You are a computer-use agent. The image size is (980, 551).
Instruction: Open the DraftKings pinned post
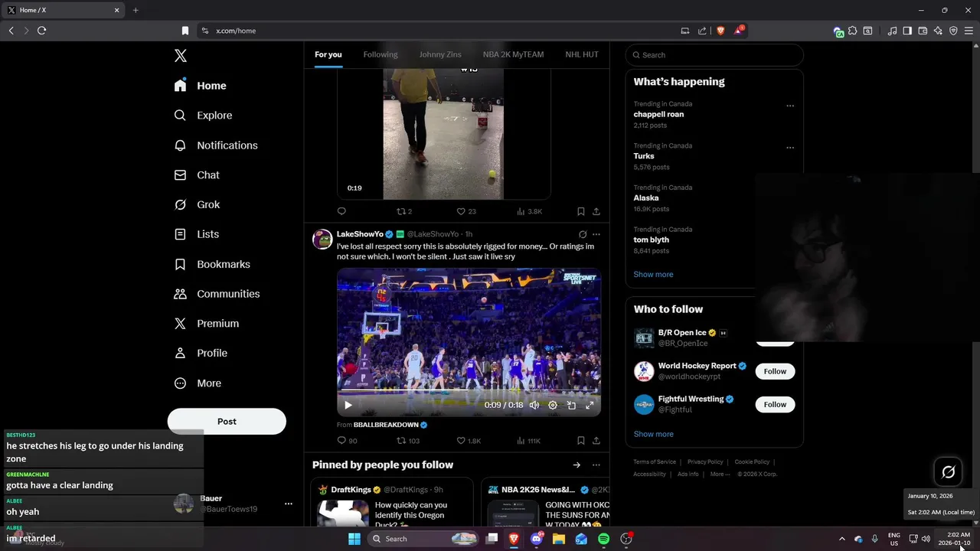(x=391, y=502)
